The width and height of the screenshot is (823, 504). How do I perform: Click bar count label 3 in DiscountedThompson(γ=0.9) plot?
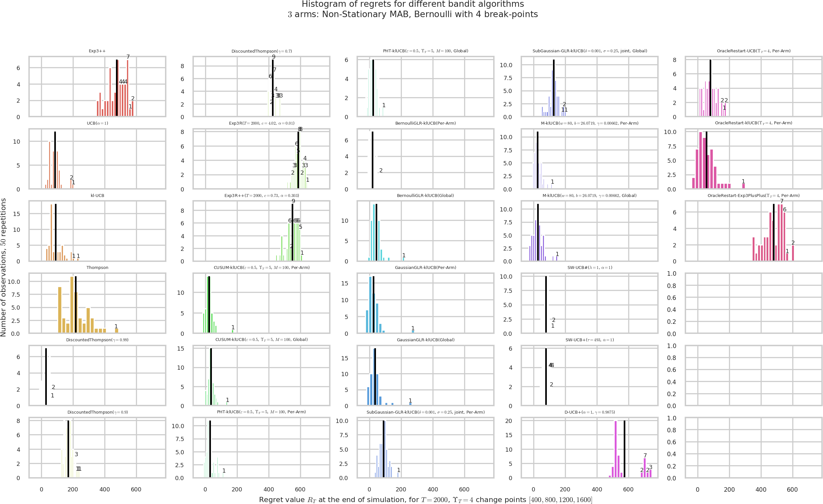(76, 454)
